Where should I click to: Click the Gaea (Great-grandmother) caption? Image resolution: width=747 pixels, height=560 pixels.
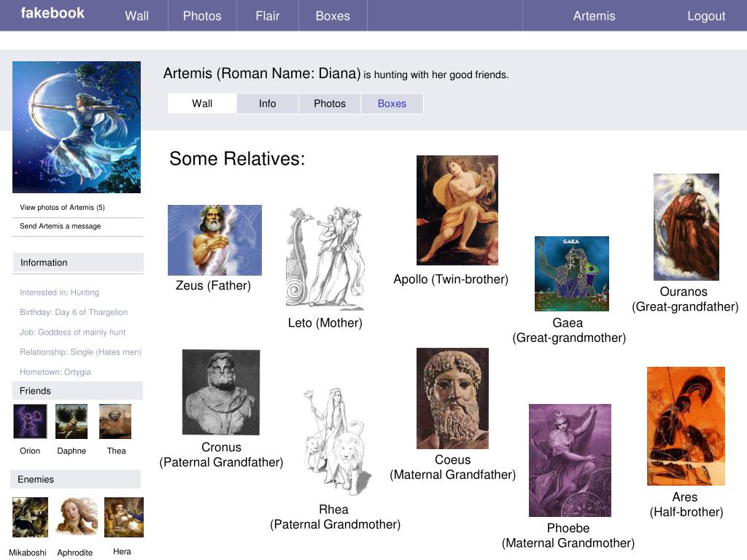[569, 330]
